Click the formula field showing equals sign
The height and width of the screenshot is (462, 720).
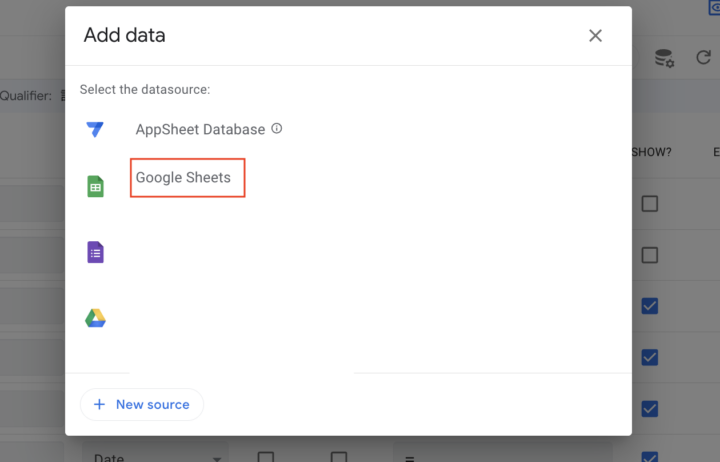coord(412,457)
